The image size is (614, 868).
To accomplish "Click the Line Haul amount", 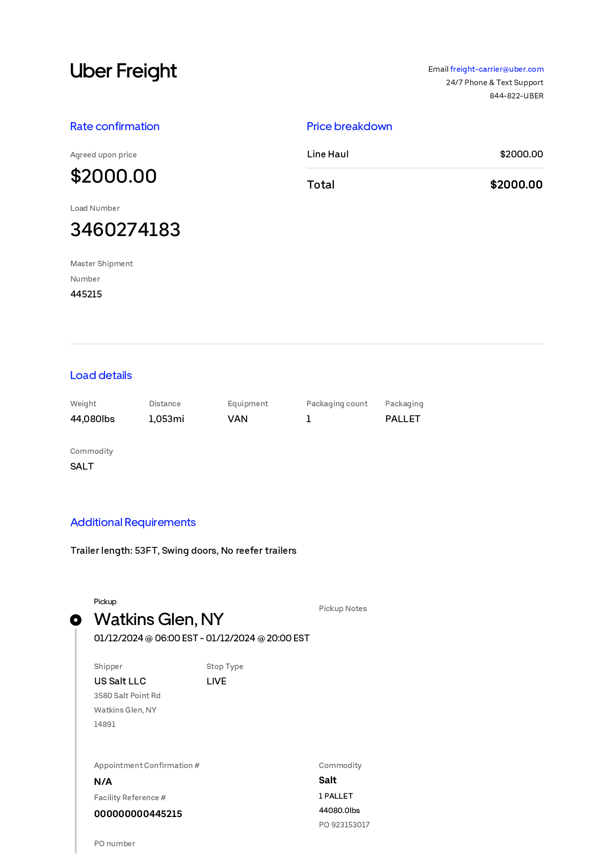I will (x=521, y=154).
